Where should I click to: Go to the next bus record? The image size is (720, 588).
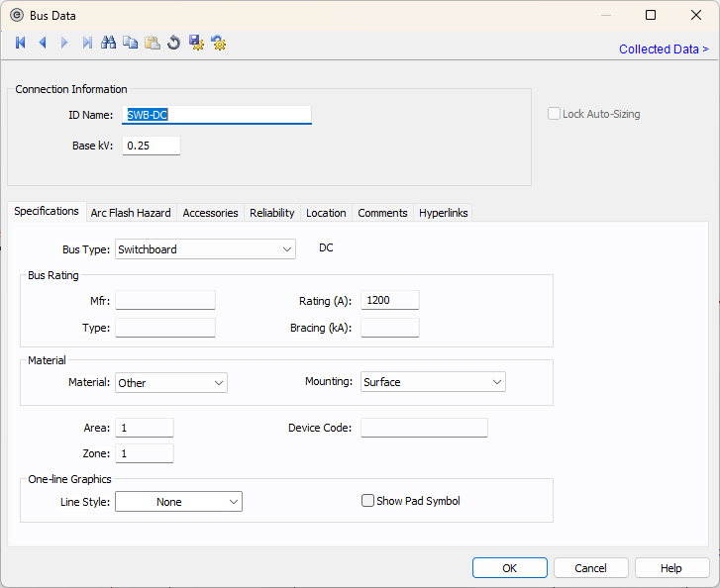tap(64, 43)
